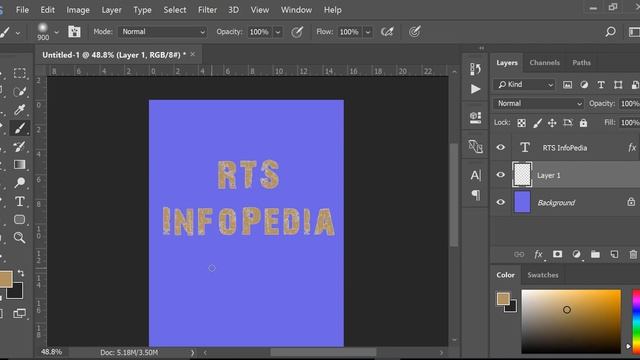Image resolution: width=640 pixels, height=360 pixels.
Task: Select the Layer 1 thumbnail
Action: point(522,175)
